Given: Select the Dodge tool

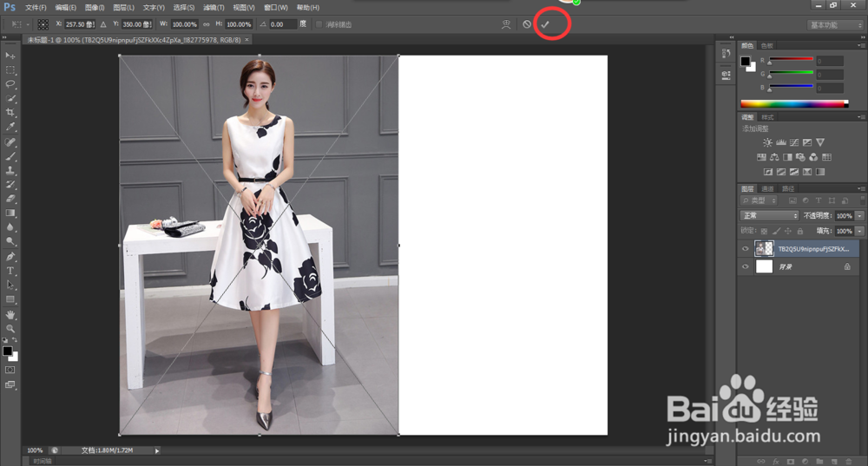Looking at the screenshot, I should point(10,241).
